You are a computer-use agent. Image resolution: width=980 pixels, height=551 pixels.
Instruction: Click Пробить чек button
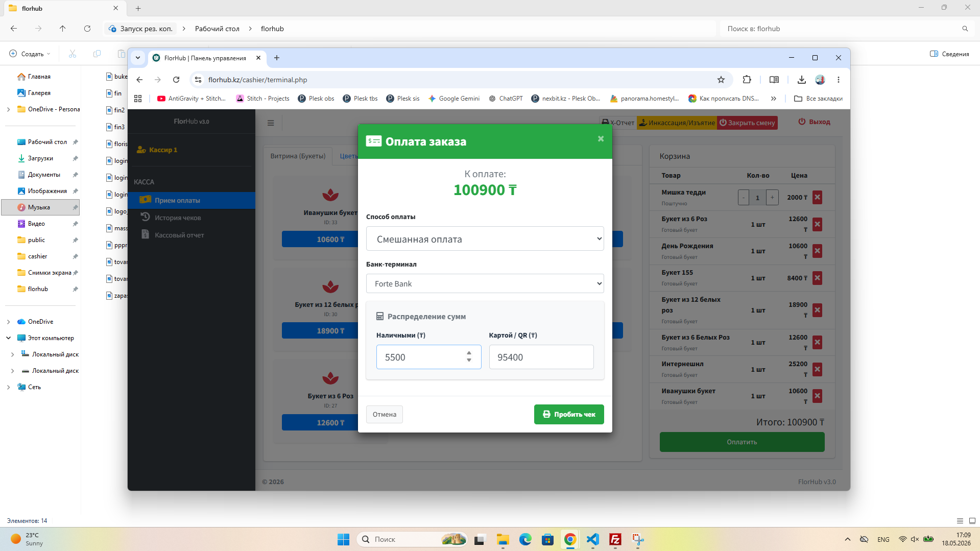[569, 414]
